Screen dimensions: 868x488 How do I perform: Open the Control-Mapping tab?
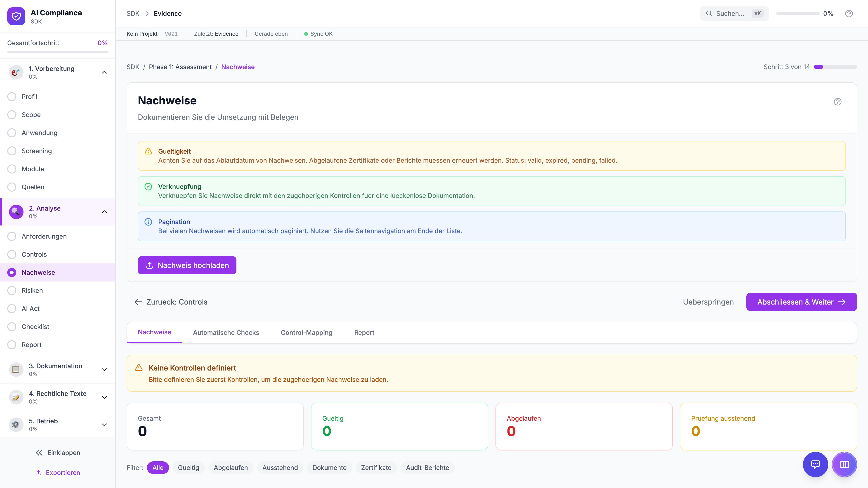coord(306,332)
